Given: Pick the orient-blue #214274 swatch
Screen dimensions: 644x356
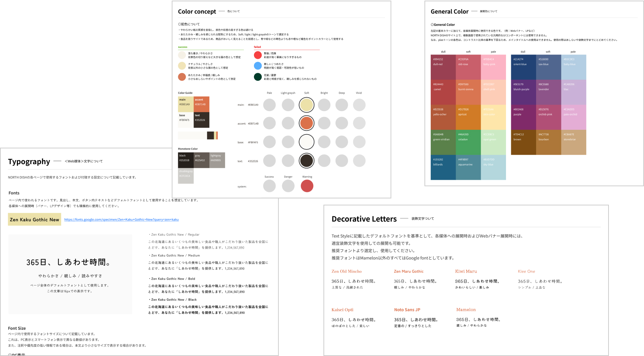Looking at the screenshot, I should (x=523, y=67).
